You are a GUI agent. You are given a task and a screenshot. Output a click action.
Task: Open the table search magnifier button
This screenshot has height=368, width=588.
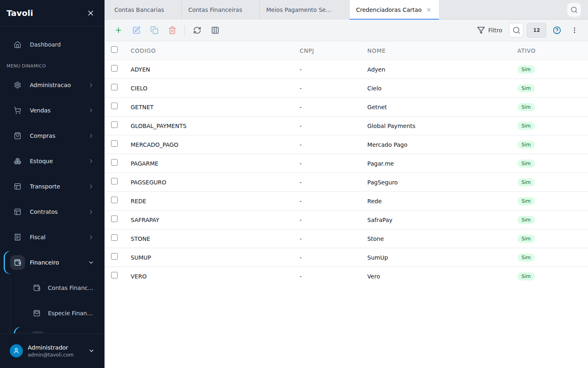(x=516, y=30)
